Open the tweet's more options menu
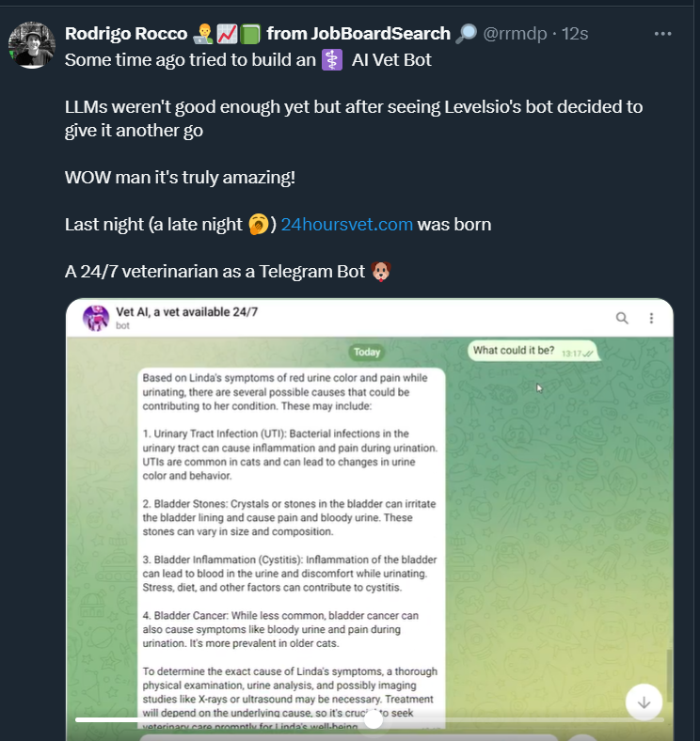 tap(663, 33)
